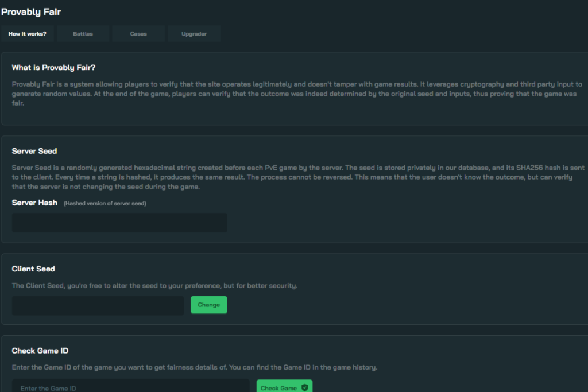Viewport: 588px width, 392px height.
Task: Click the shield icon on Check Game
Action: point(304,387)
